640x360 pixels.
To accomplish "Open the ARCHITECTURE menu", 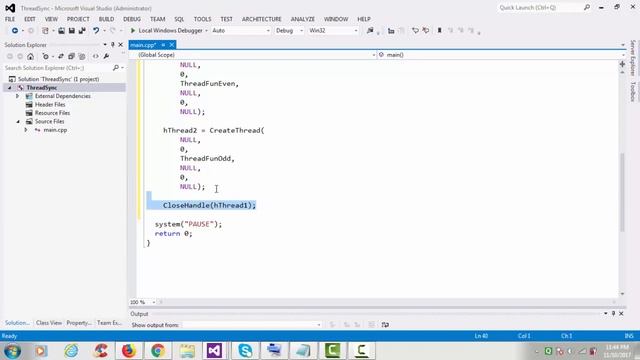I will click(x=262, y=19).
